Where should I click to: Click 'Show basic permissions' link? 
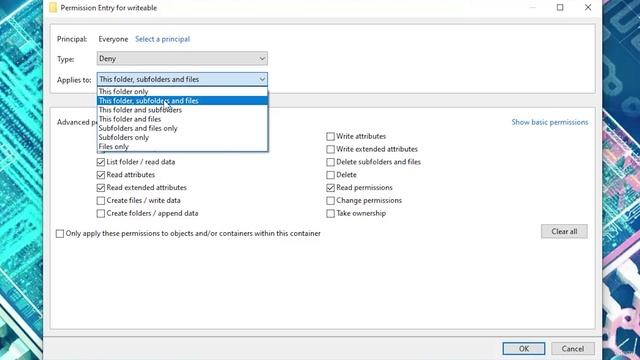550,122
